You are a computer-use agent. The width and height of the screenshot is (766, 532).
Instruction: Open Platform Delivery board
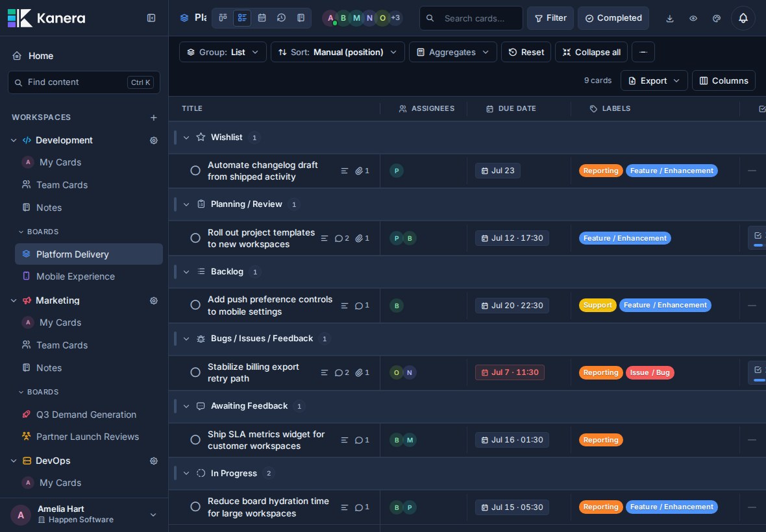[89, 254]
